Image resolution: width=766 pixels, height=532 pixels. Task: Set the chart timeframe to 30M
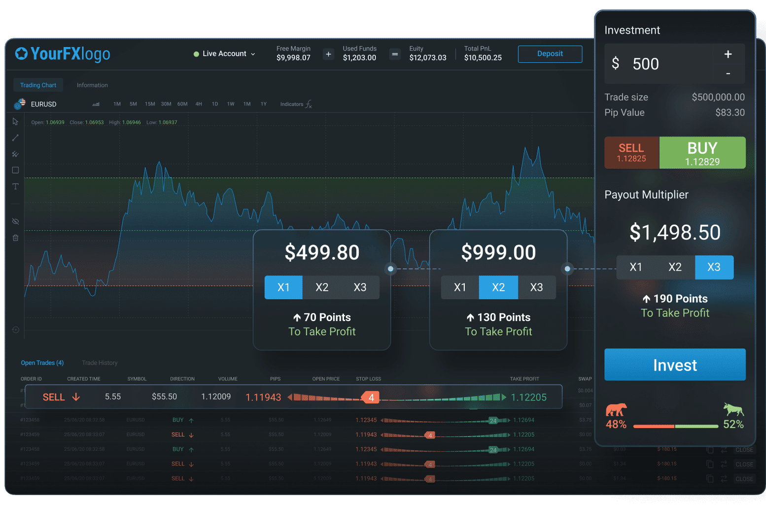(166, 104)
